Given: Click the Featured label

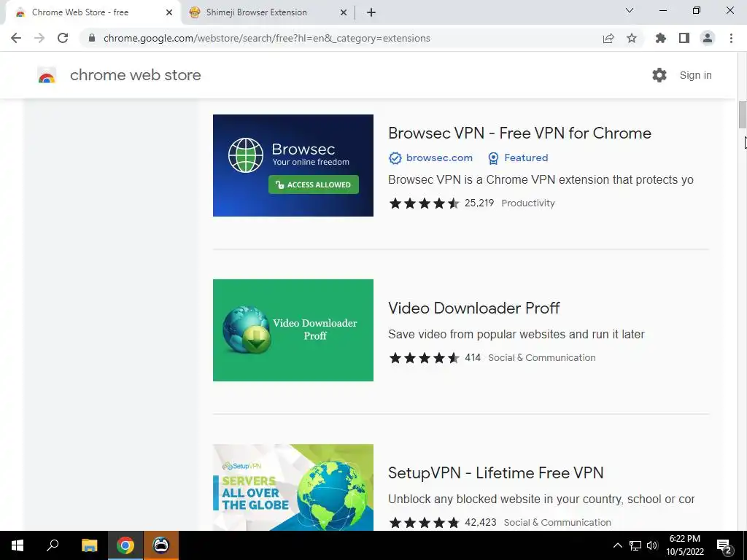Looking at the screenshot, I should tap(526, 157).
